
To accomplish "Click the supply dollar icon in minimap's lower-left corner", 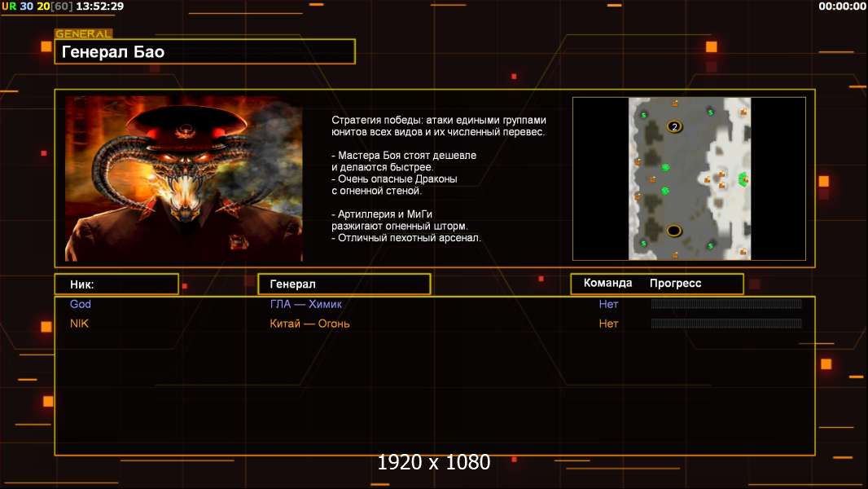I will [x=643, y=243].
